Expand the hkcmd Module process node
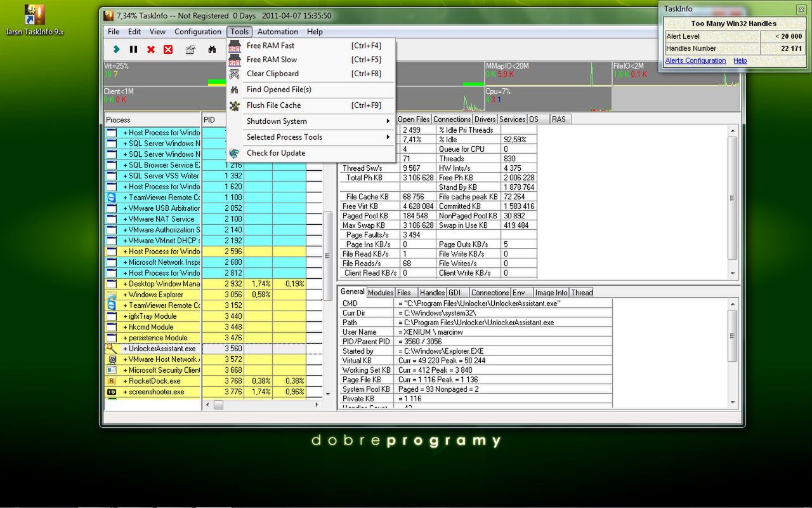 (x=126, y=327)
